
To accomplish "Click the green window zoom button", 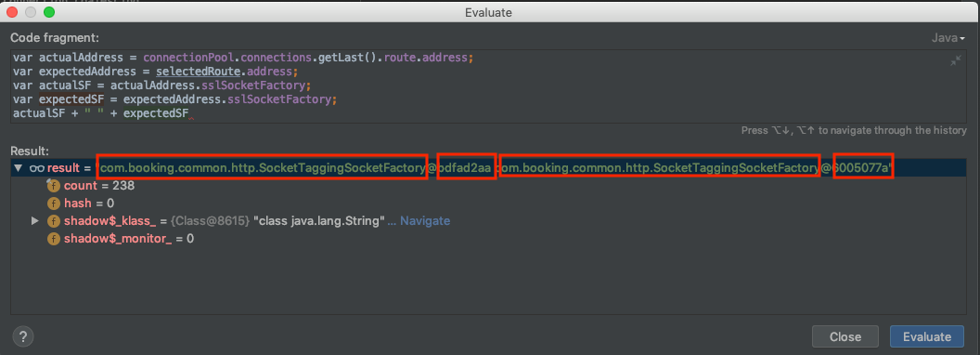I will point(49,12).
